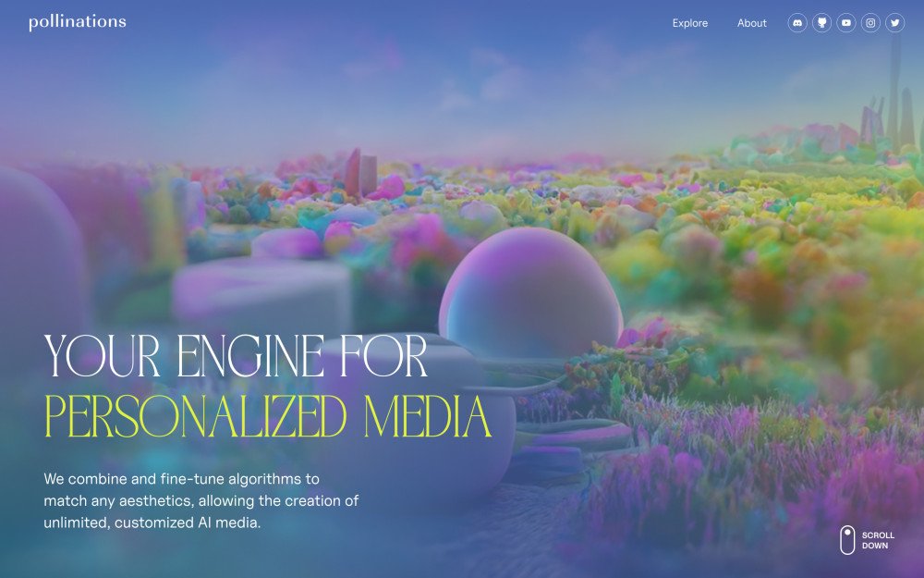
Task: Click the white "YOUR ENGINE FOR" headline
Action: point(236,357)
